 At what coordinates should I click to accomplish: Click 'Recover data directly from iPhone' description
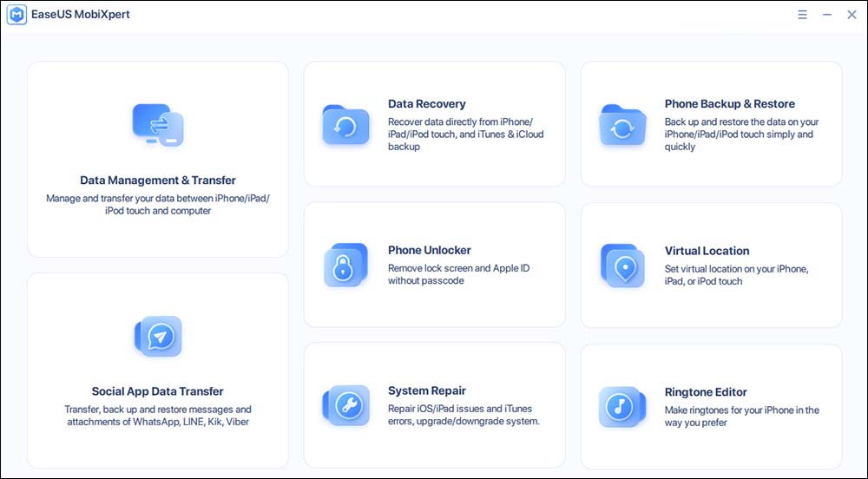pyautogui.click(x=465, y=134)
